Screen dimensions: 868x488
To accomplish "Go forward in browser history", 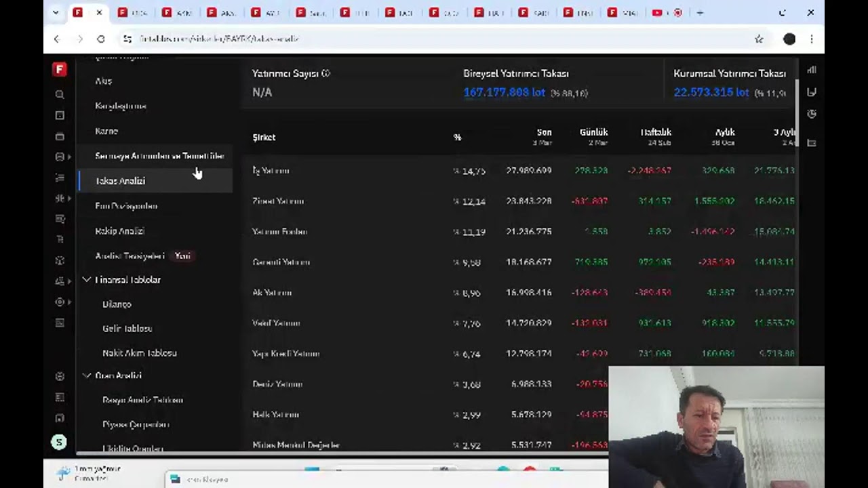I will pos(79,39).
